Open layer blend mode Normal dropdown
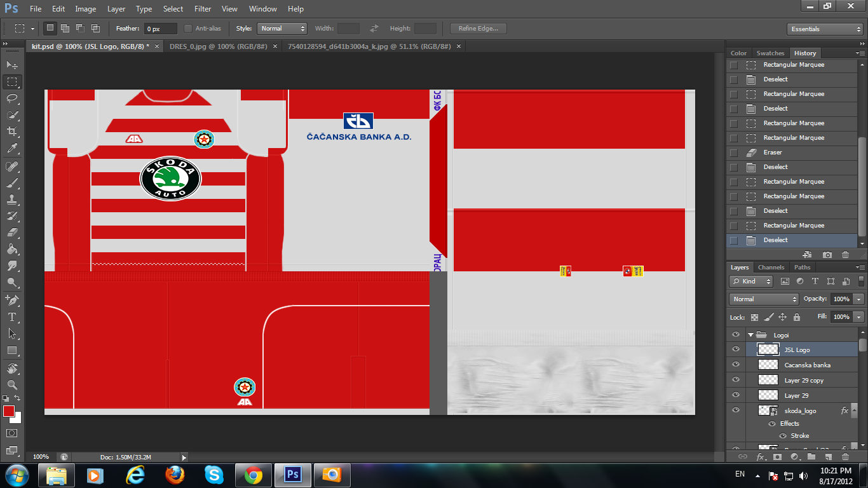868x488 pixels. pos(764,299)
